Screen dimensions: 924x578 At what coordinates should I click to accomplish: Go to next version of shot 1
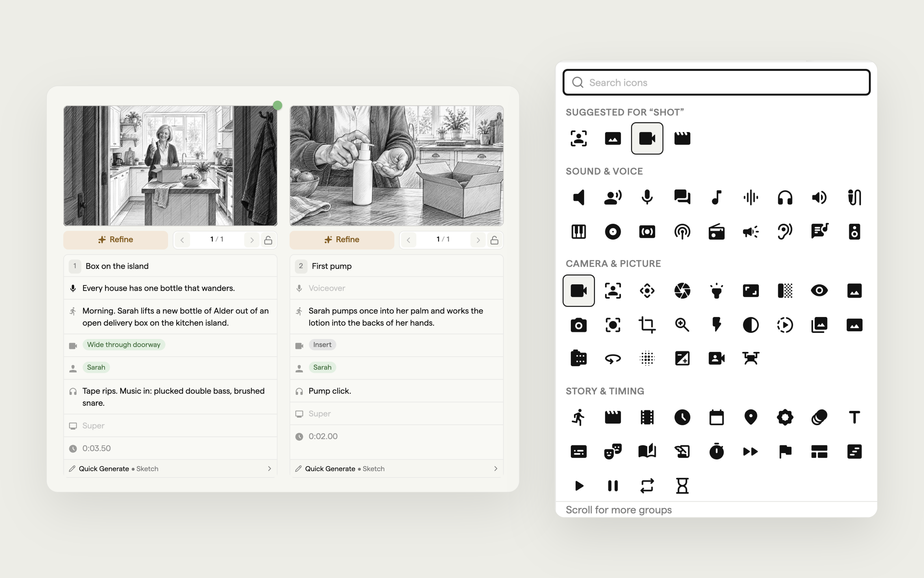pyautogui.click(x=252, y=240)
